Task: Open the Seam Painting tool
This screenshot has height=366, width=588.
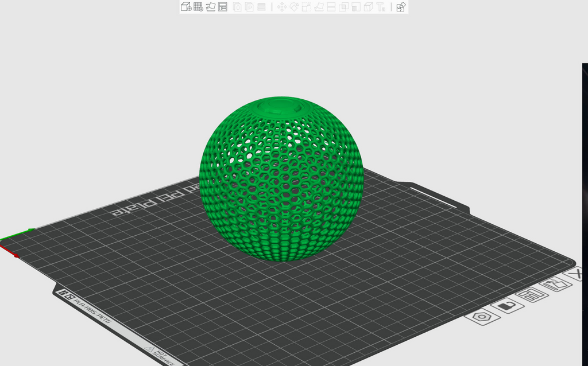Action: pos(369,7)
